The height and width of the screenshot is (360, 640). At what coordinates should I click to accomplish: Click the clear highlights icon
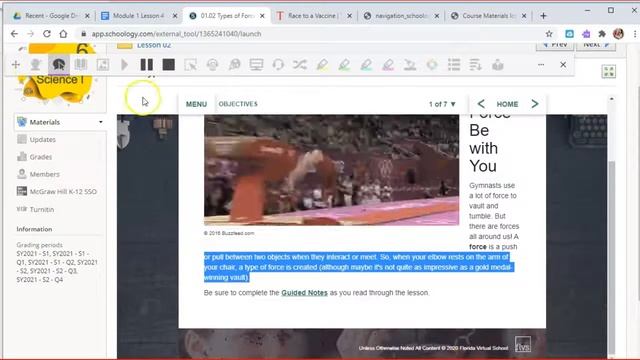pos(410,64)
